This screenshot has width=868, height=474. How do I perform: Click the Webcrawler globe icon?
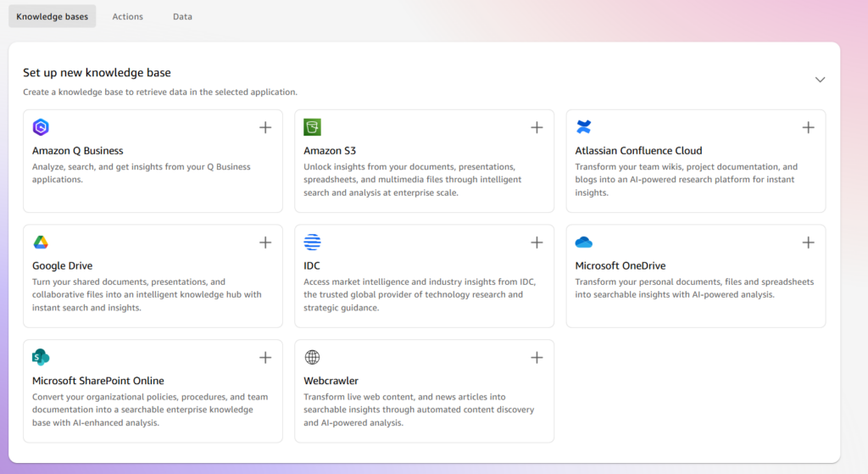312,357
